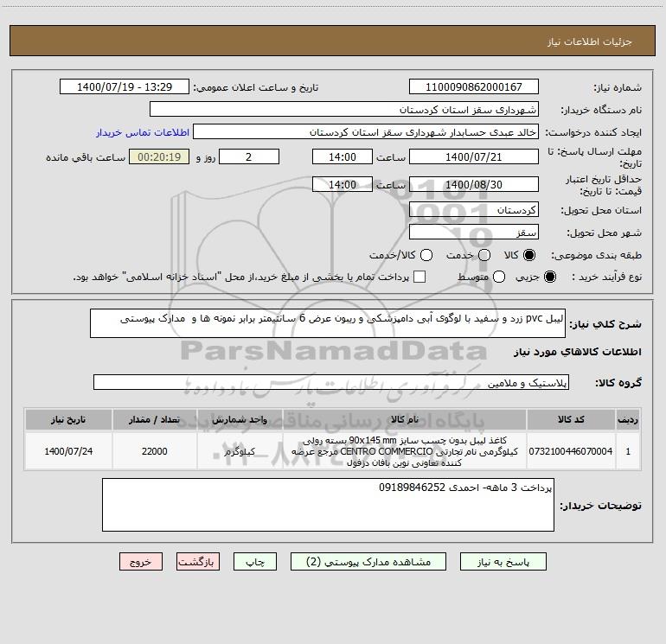Open مشاهده مدارک پیوستی (2) button
The image size is (666, 644).
point(368,562)
